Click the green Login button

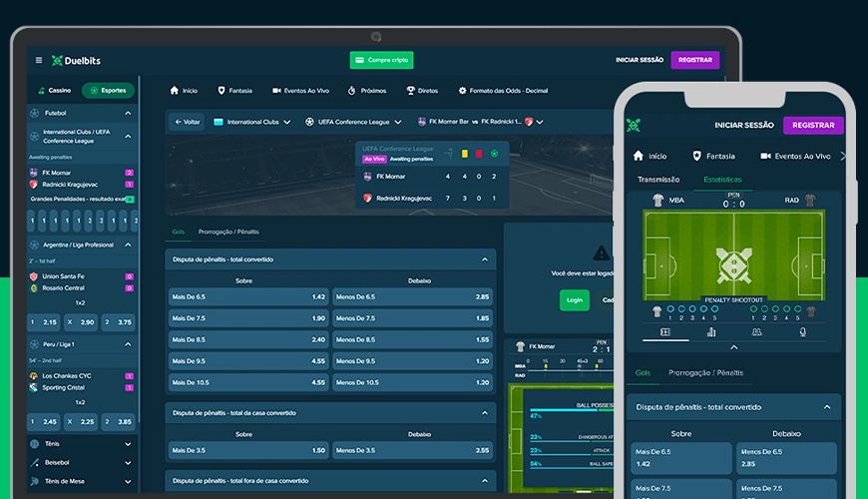575,300
